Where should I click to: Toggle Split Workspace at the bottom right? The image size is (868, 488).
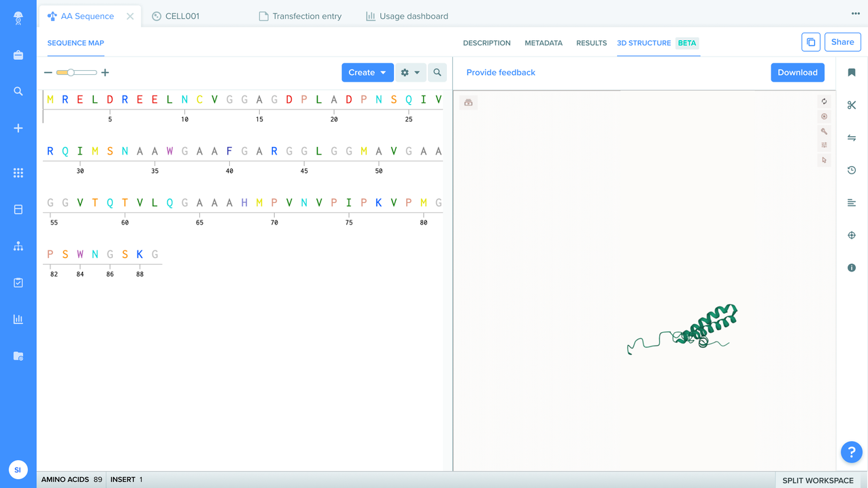click(819, 480)
